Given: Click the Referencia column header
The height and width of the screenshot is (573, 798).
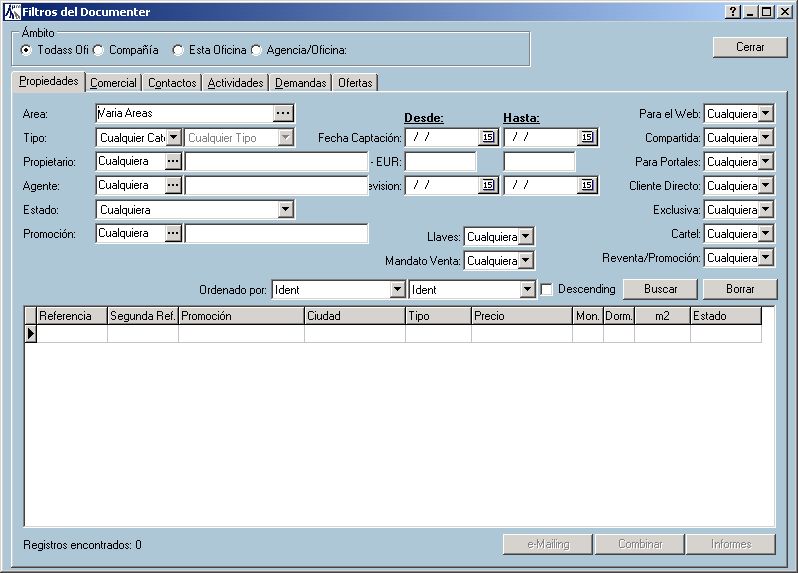Looking at the screenshot, I should (x=72, y=316).
